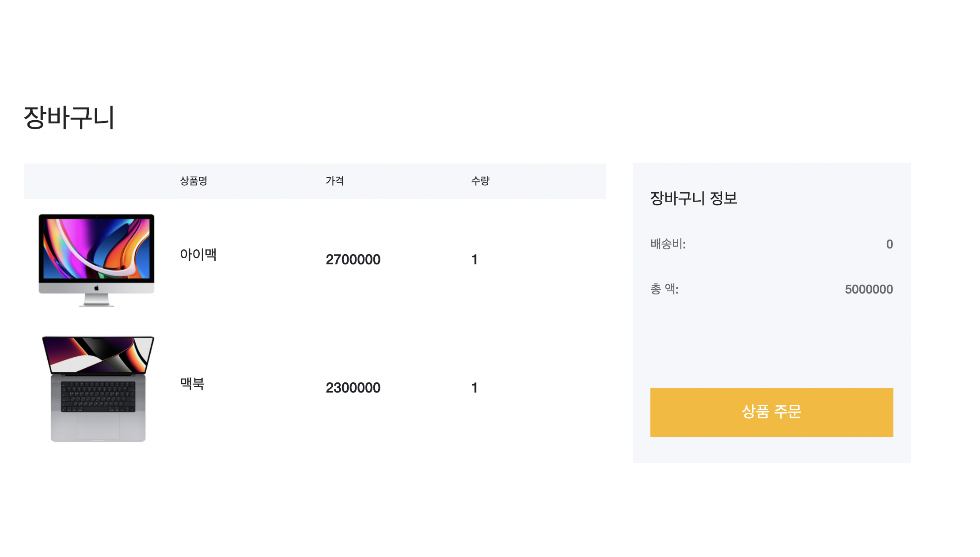Click the iMac price 2700000

(x=353, y=259)
